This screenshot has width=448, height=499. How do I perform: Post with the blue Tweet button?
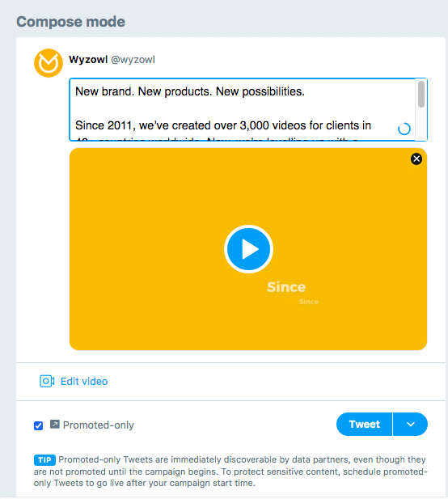tap(364, 425)
